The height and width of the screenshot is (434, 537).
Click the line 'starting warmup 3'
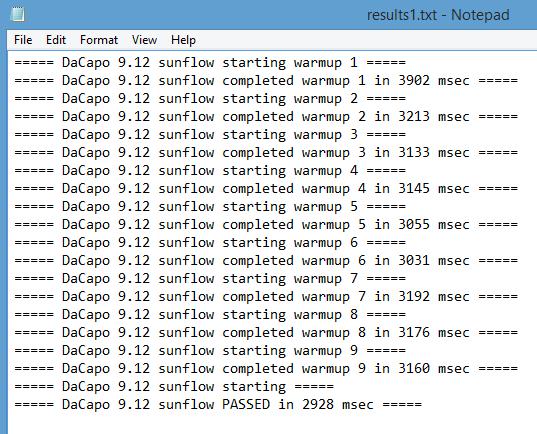coord(210,135)
